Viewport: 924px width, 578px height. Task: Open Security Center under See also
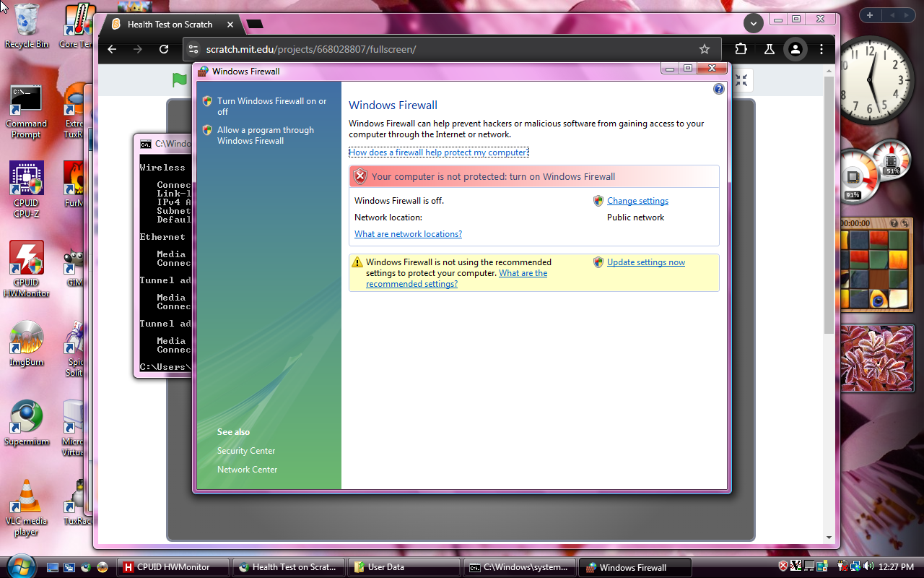(246, 451)
